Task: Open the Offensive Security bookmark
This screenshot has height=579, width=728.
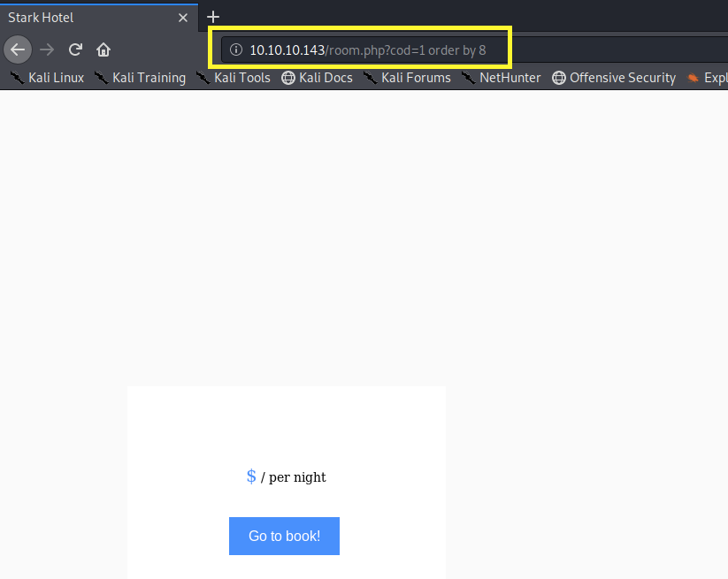Action: tap(614, 78)
